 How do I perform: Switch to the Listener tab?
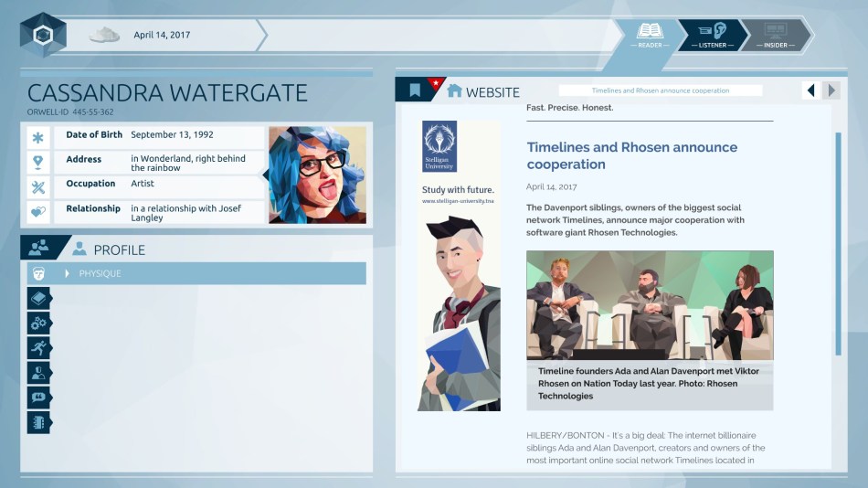(x=713, y=35)
